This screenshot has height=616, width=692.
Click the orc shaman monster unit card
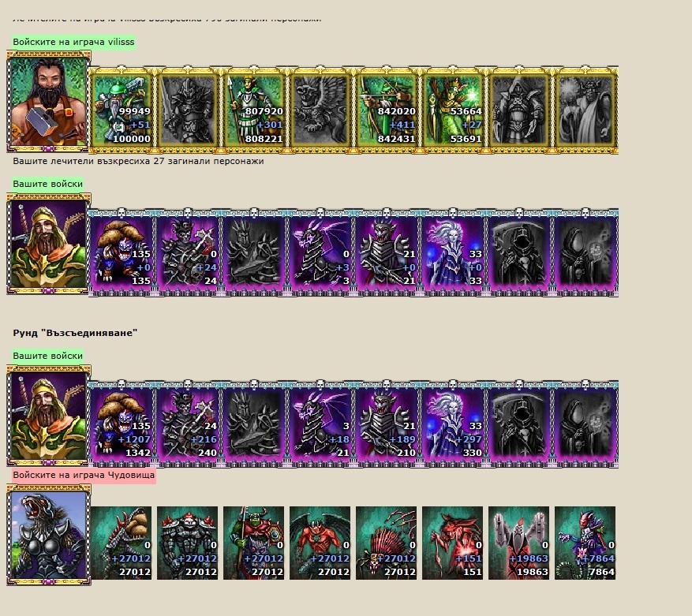point(254,543)
